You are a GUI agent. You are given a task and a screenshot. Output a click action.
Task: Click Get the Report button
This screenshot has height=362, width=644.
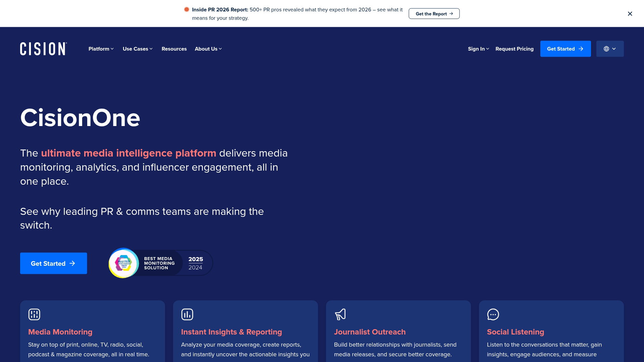[434, 14]
